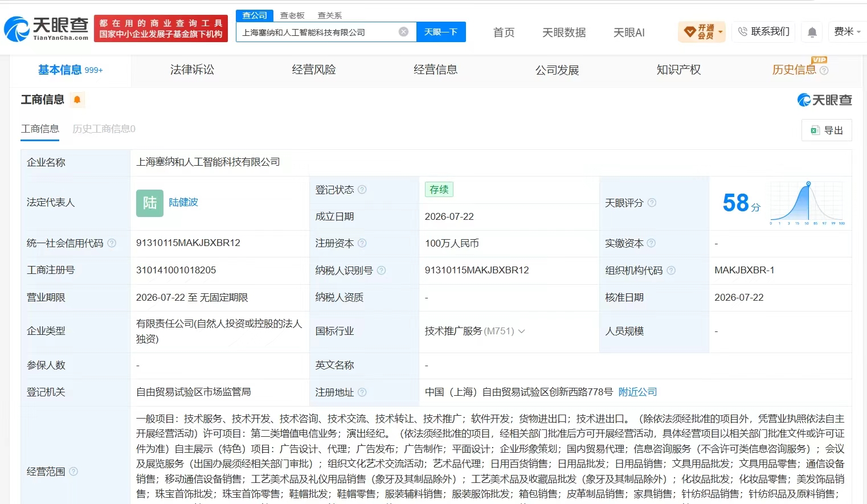Switch to 查公司 search mode tab

point(255,15)
